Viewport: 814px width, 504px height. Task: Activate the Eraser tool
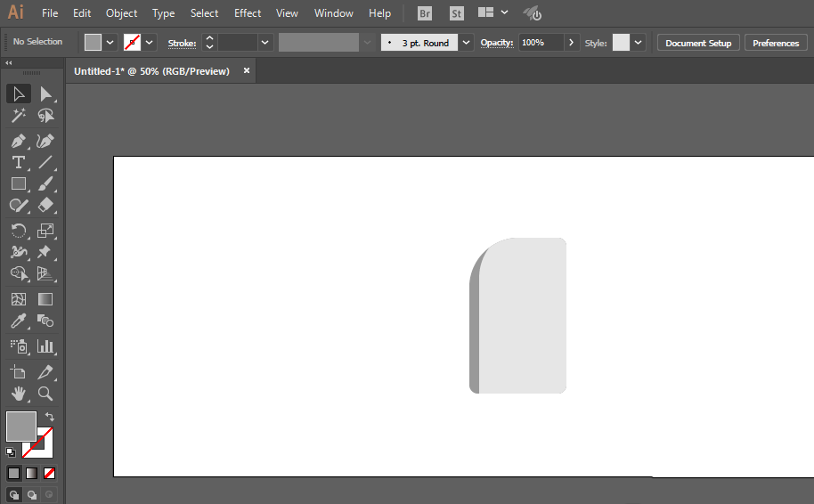(x=45, y=205)
